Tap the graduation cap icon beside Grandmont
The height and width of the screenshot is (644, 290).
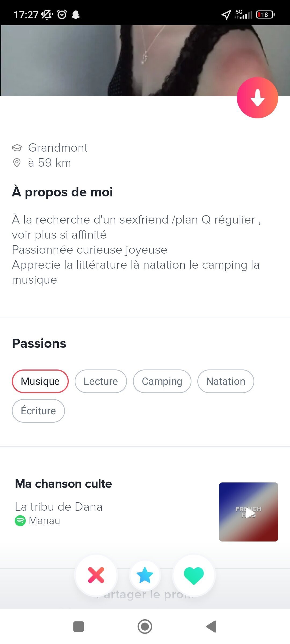pos(17,148)
